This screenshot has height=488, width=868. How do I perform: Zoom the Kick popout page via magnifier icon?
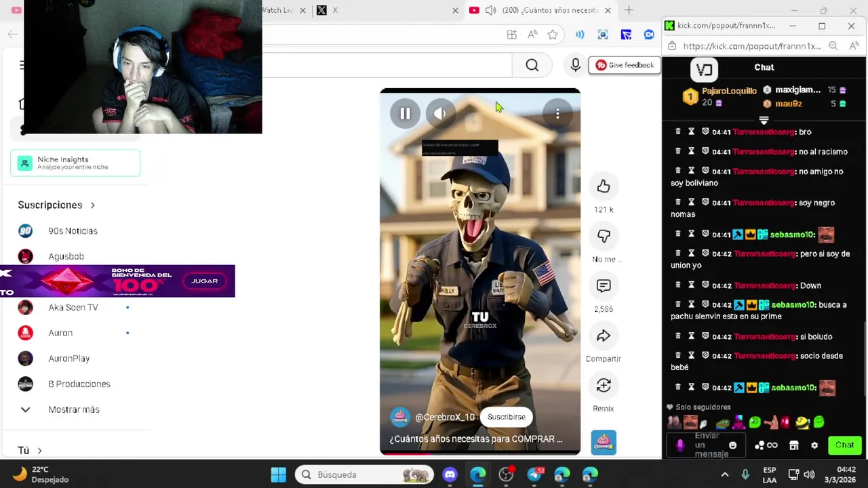point(833,46)
